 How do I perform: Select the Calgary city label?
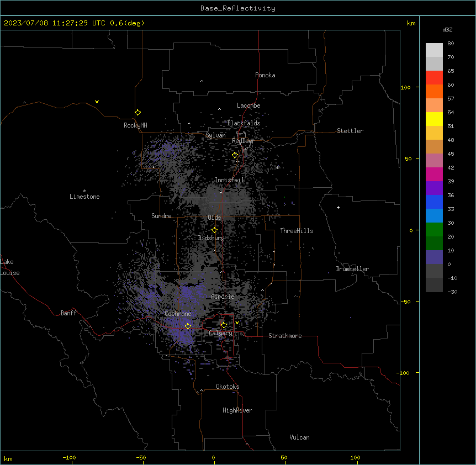221,333
